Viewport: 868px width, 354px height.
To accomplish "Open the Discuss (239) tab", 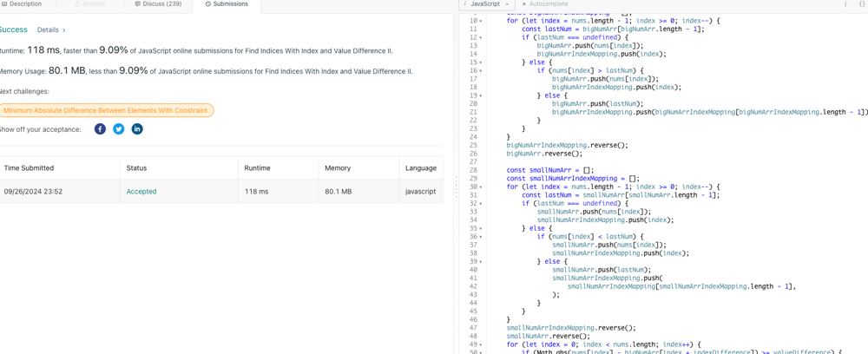I will (x=158, y=4).
